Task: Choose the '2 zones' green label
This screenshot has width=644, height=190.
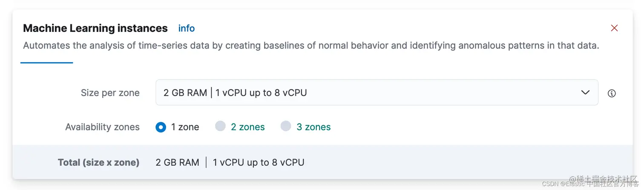Action: [x=248, y=127]
